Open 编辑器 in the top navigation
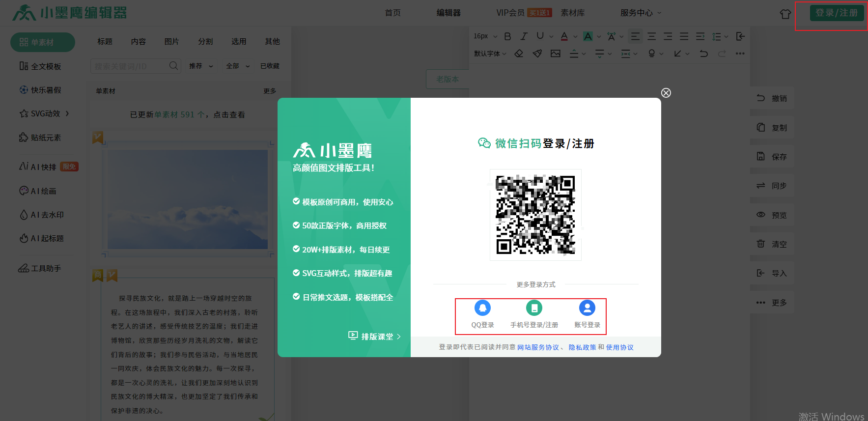This screenshot has width=868, height=421. 448,13
